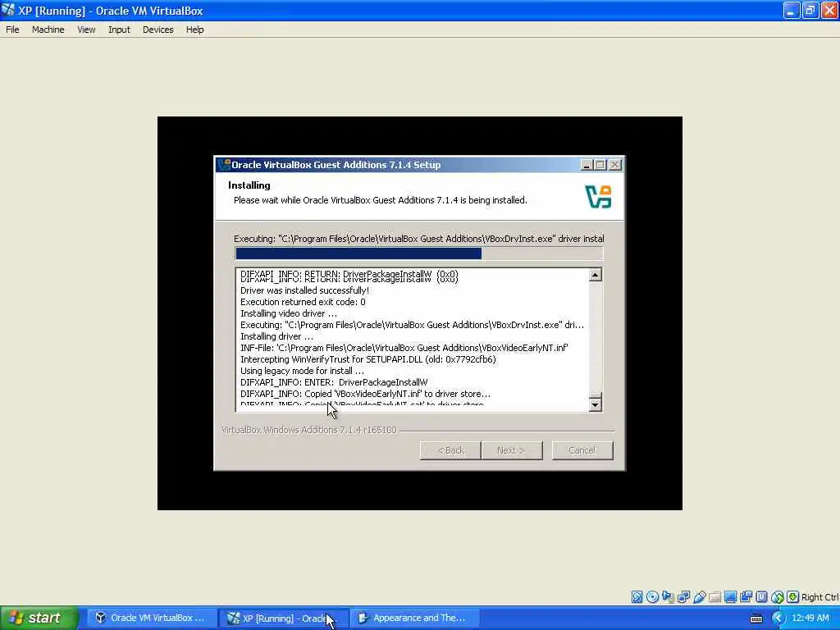
Task: Click the audio status icon
Action: click(x=668, y=597)
